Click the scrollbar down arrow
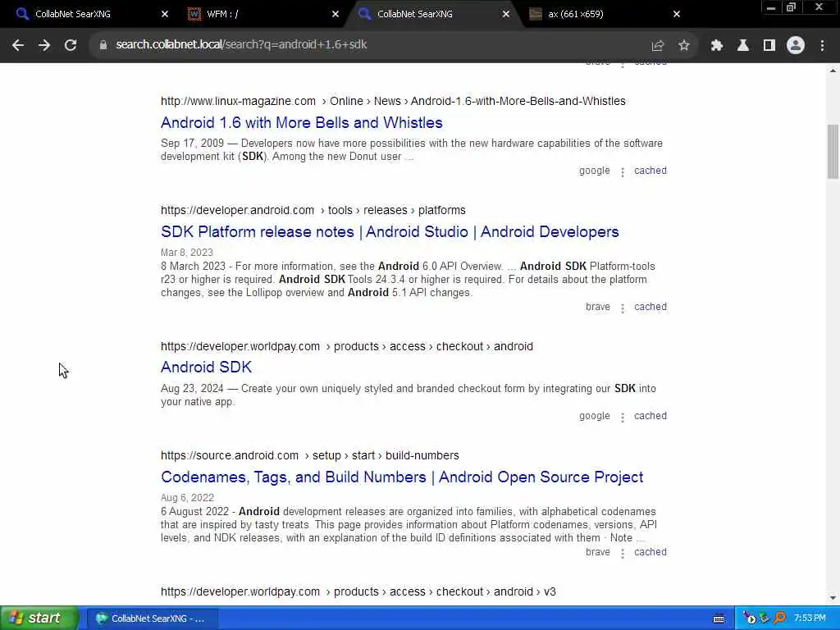Image resolution: width=840 pixels, height=630 pixels. (833, 598)
